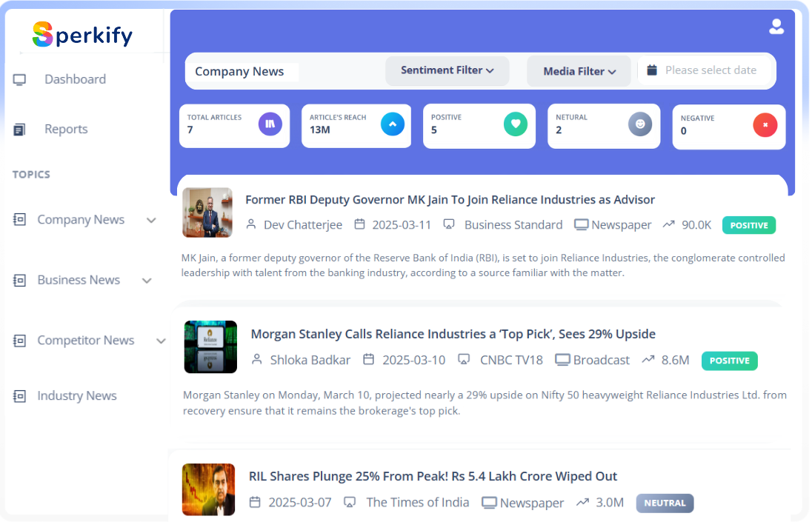
Task: Expand Company News topic in sidebar
Action: point(152,220)
